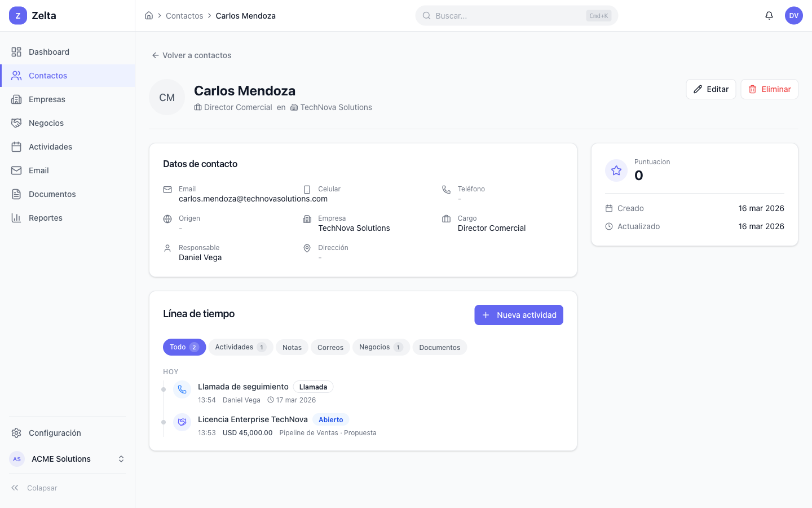Click the notifications bell icon
812x508 pixels.
pos(769,16)
